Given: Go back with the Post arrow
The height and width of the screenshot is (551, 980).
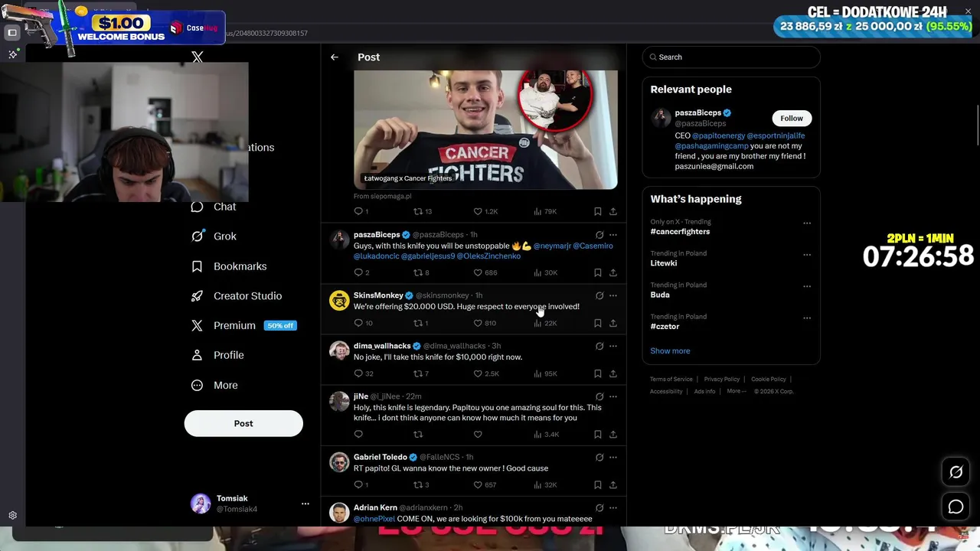Looking at the screenshot, I should pyautogui.click(x=335, y=57).
